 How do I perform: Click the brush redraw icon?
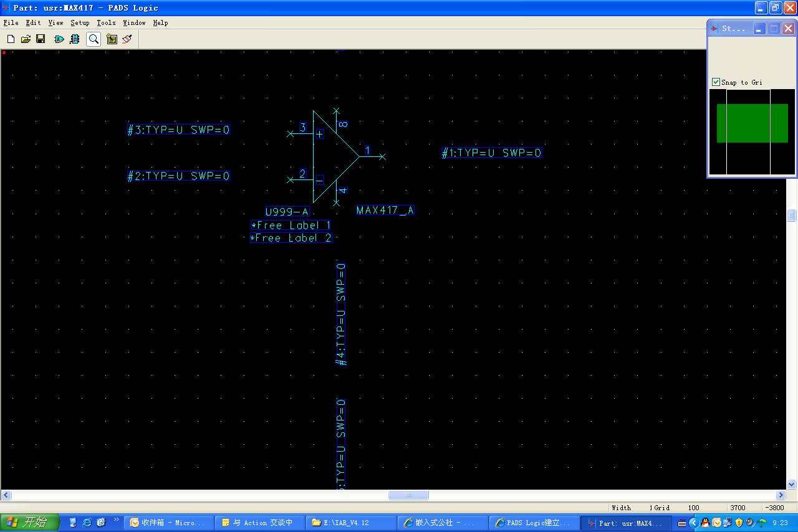click(127, 39)
